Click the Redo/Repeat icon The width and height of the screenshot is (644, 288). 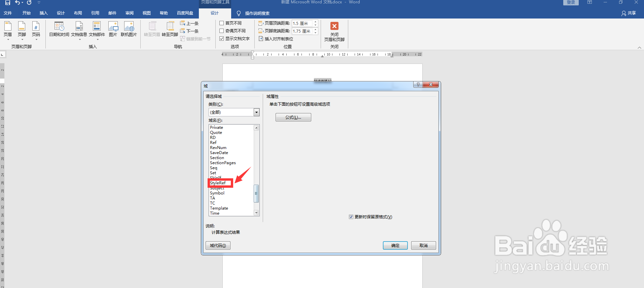pos(29,3)
